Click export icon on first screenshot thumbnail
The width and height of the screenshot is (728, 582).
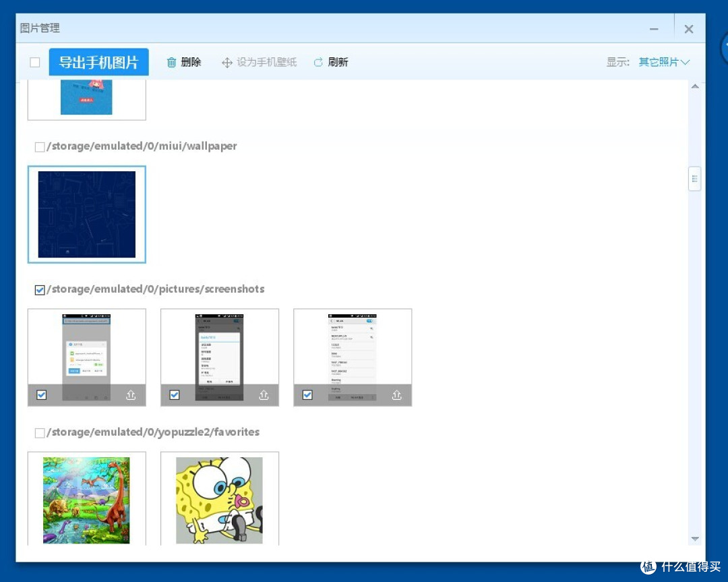[x=131, y=395]
